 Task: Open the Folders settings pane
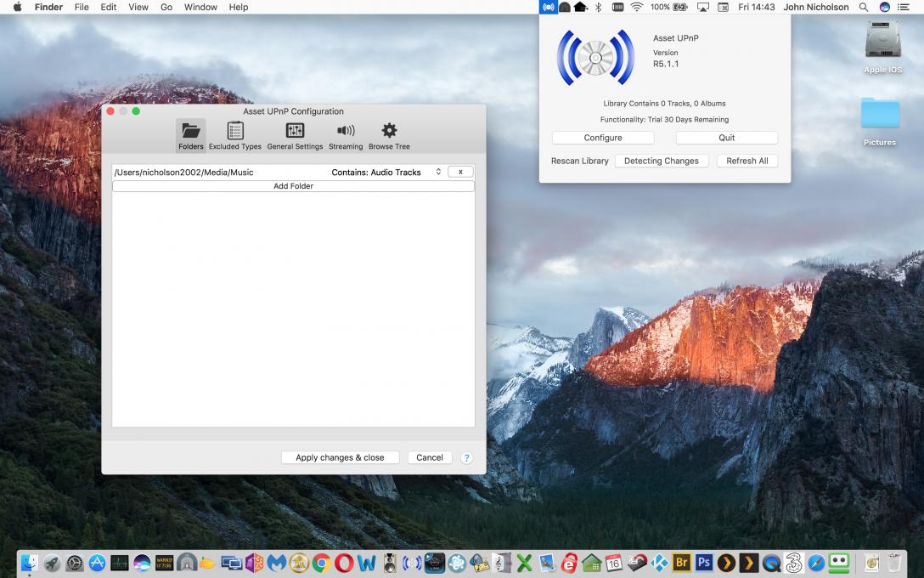pos(191,135)
